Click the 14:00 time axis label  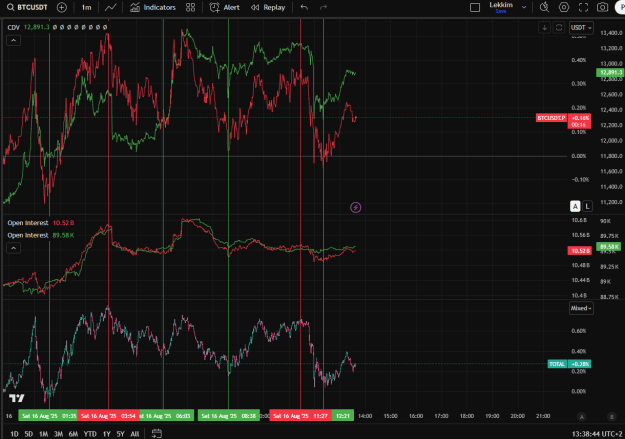tap(365, 416)
